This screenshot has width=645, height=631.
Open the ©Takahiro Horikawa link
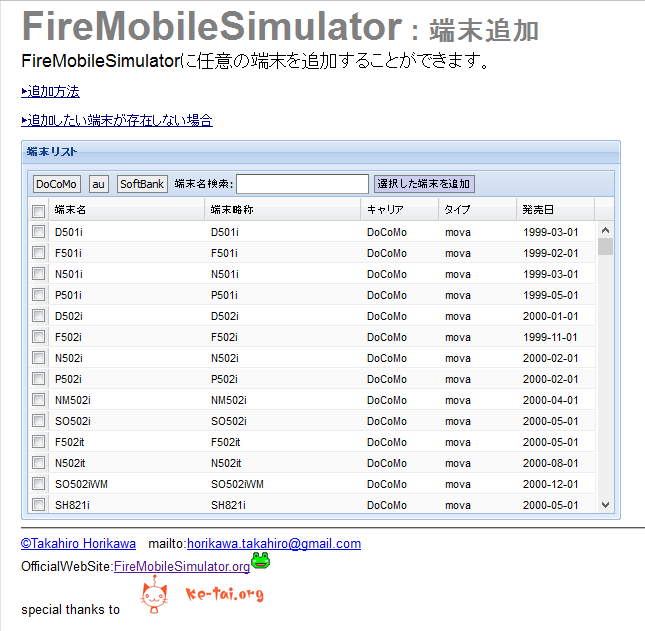[x=78, y=544]
